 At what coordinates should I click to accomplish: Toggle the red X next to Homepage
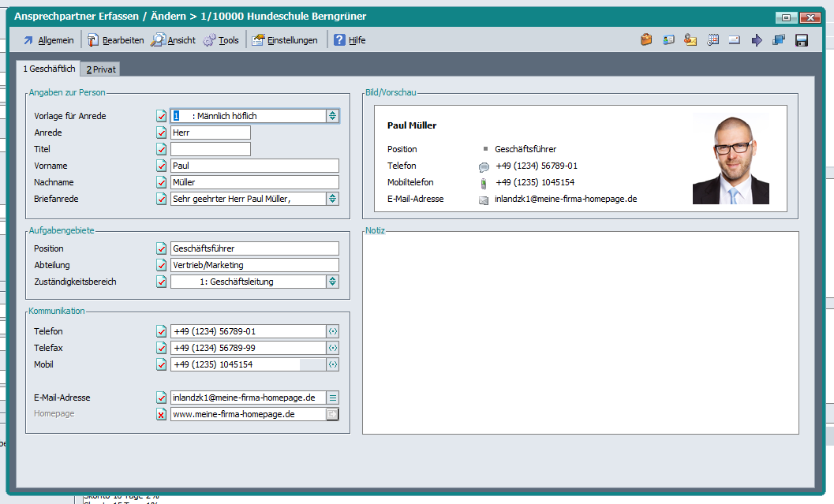pos(162,414)
